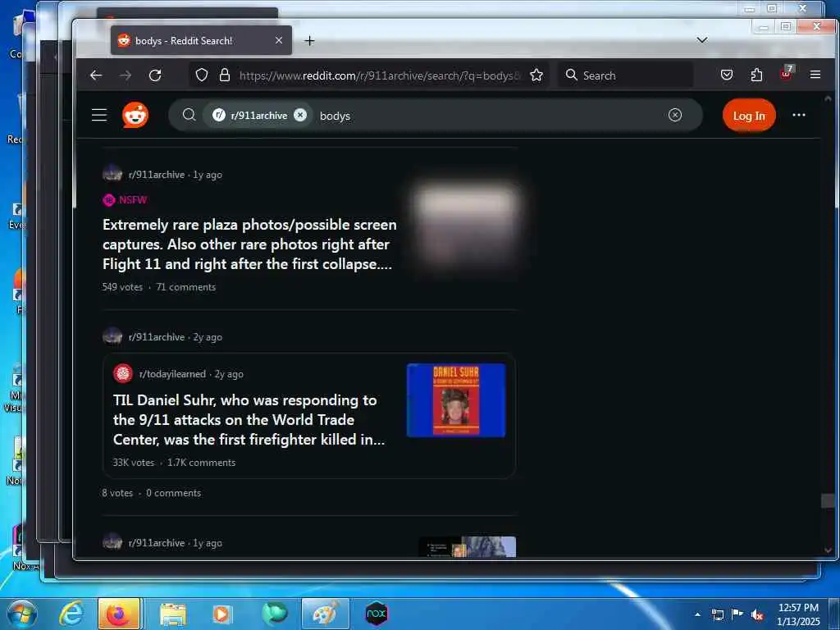840x630 pixels.
Task: Open the Paint application in the taskbar
Action: tap(325, 614)
